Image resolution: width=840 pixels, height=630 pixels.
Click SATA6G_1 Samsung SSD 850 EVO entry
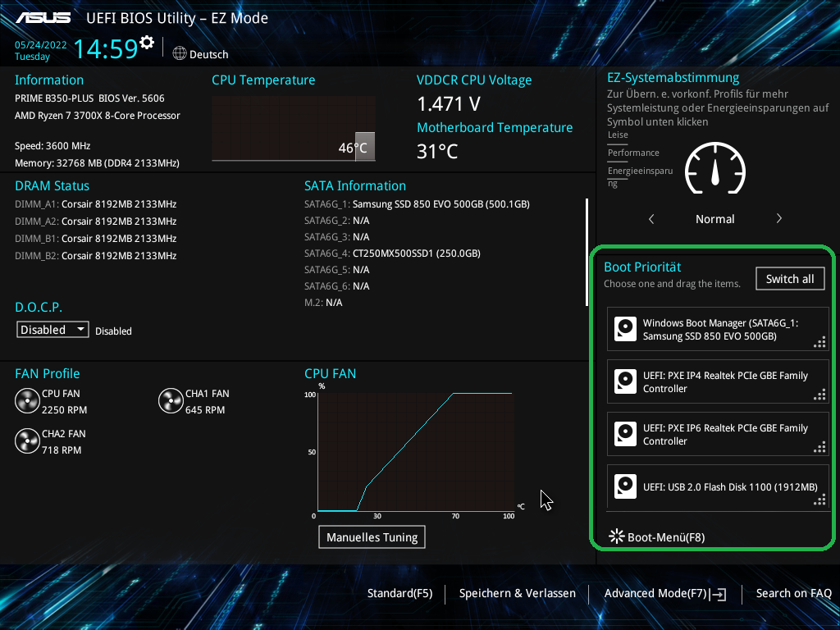pos(417,204)
